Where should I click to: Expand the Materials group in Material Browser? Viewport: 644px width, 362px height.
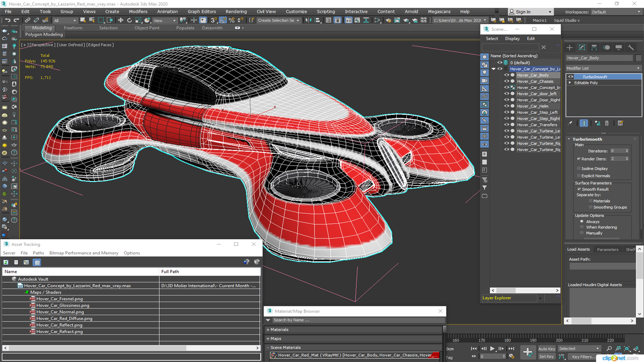click(x=268, y=330)
